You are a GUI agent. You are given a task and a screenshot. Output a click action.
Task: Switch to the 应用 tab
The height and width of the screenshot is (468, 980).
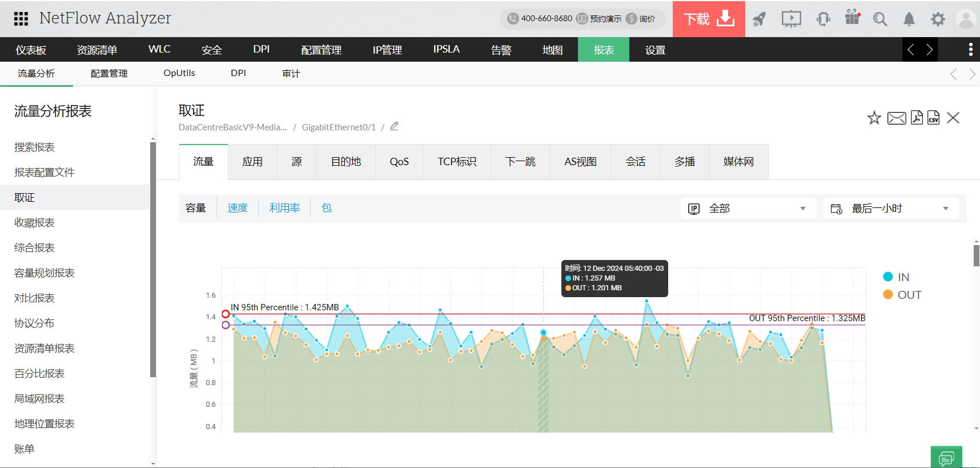click(252, 162)
